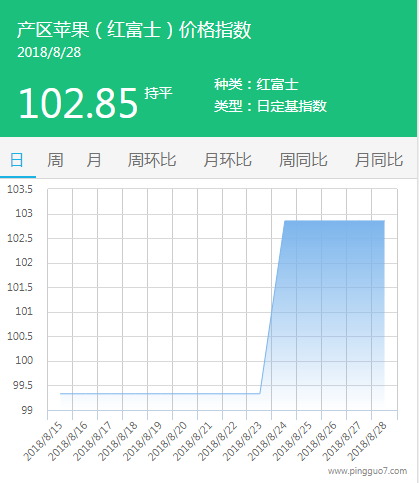Viewport: 419px width, 483px height.
Task: Click the 101.5 y-axis label
Action: click(x=20, y=287)
